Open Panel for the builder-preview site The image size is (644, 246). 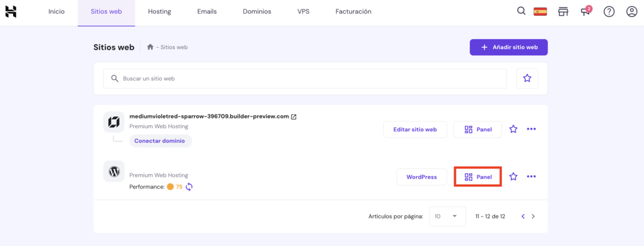point(478,130)
